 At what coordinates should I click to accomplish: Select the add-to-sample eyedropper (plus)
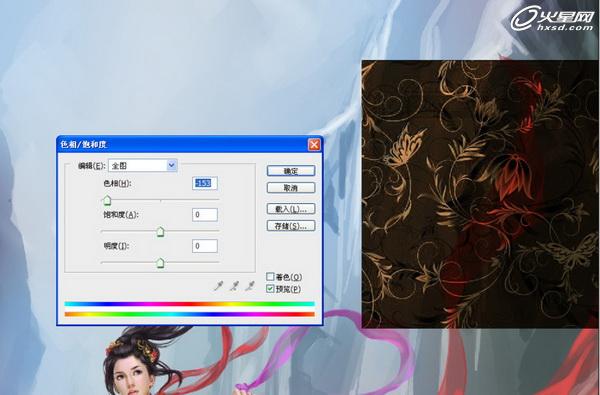point(234,286)
